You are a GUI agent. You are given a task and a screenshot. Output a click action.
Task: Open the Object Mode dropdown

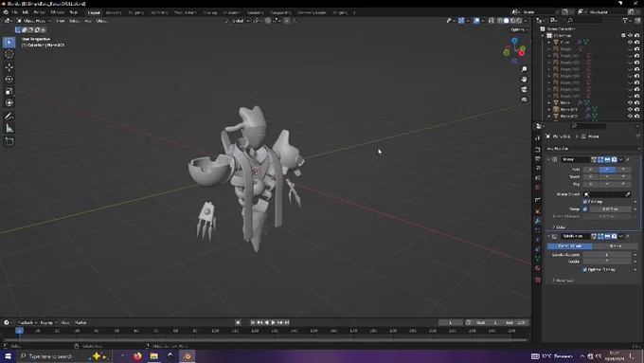pos(34,21)
